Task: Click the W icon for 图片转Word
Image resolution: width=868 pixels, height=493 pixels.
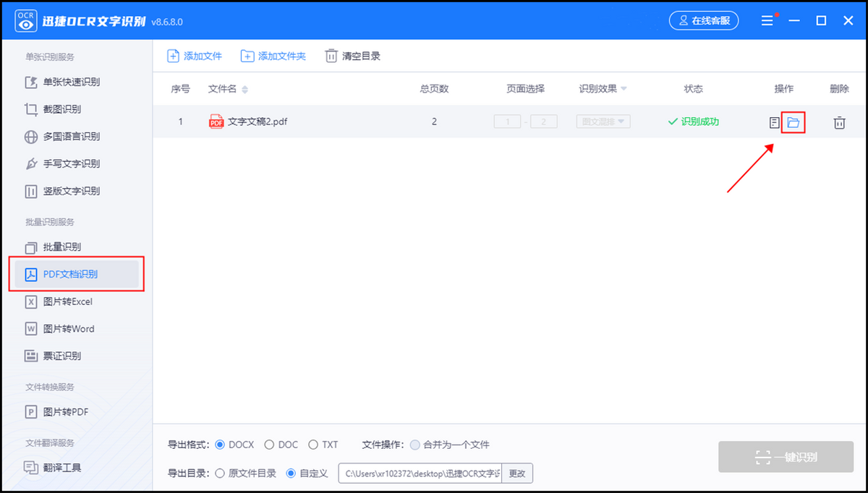Action: click(31, 329)
